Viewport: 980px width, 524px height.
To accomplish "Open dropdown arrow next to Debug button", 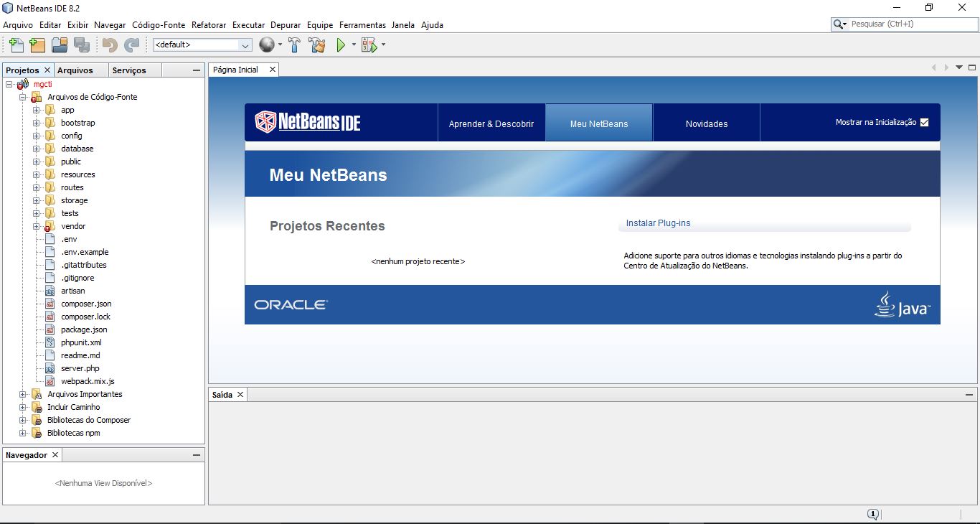I will pyautogui.click(x=383, y=45).
